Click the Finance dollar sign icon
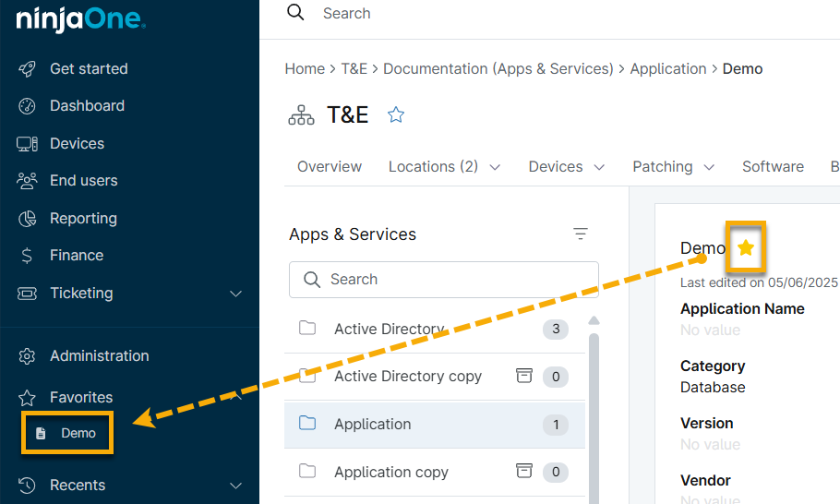The image size is (840, 504). coord(28,256)
